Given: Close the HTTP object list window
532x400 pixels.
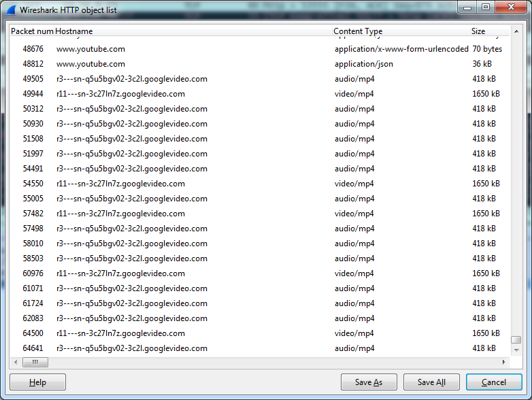Looking at the screenshot, I should [512, 7].
